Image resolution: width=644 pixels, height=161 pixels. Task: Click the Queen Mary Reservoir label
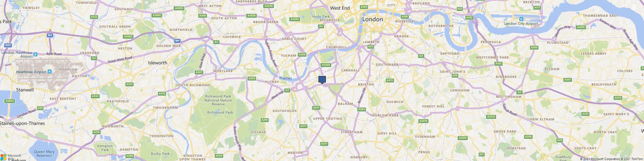(44, 154)
